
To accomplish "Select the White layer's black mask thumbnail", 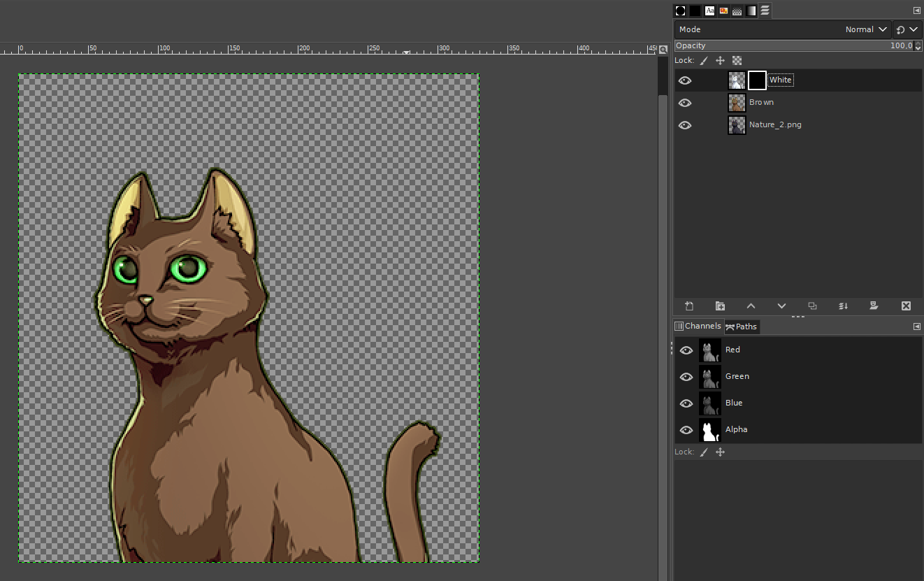I will pyautogui.click(x=757, y=80).
